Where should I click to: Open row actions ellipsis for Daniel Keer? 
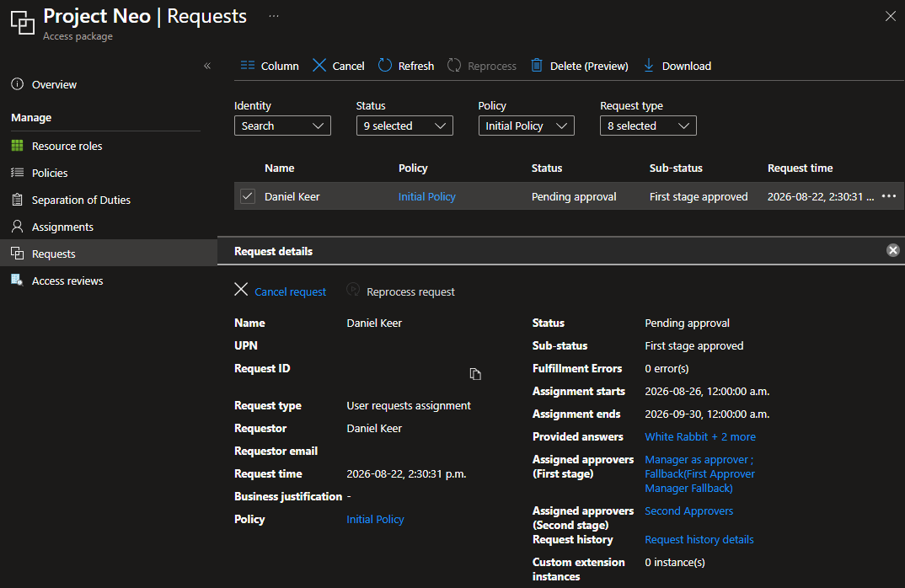889,196
